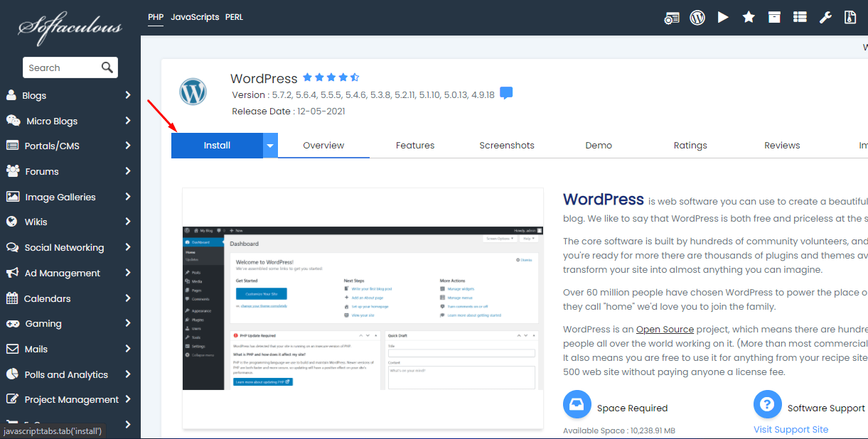Viewport: 868px width, 439px height.
Task: Open the Install dropdown arrow
Action: click(270, 146)
